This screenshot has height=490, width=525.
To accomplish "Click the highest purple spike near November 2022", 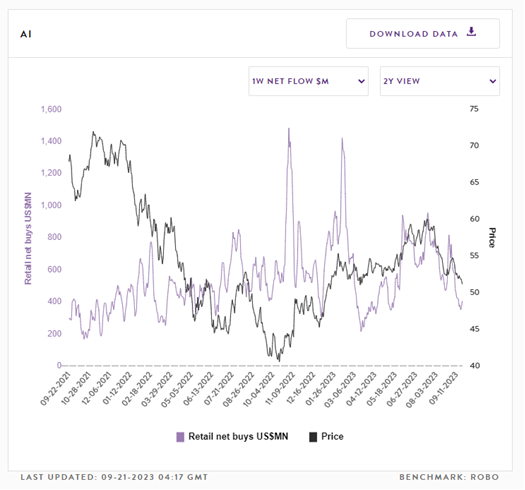I will tap(289, 129).
